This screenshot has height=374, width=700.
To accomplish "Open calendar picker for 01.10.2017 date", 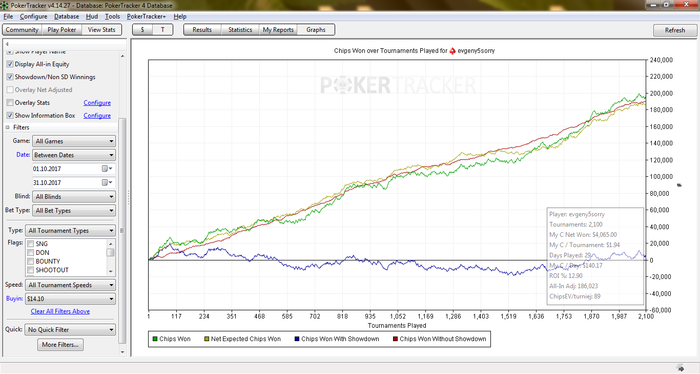I will tap(107, 169).
